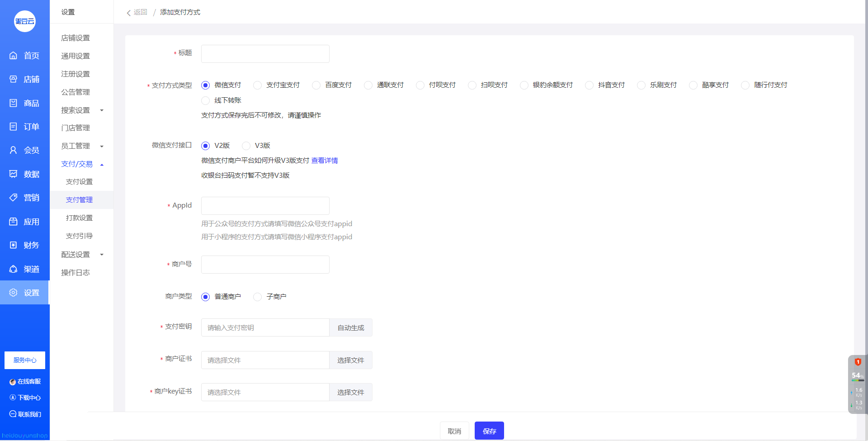Open the 首页 home icon
This screenshot has width=868, height=441.
[x=13, y=56]
